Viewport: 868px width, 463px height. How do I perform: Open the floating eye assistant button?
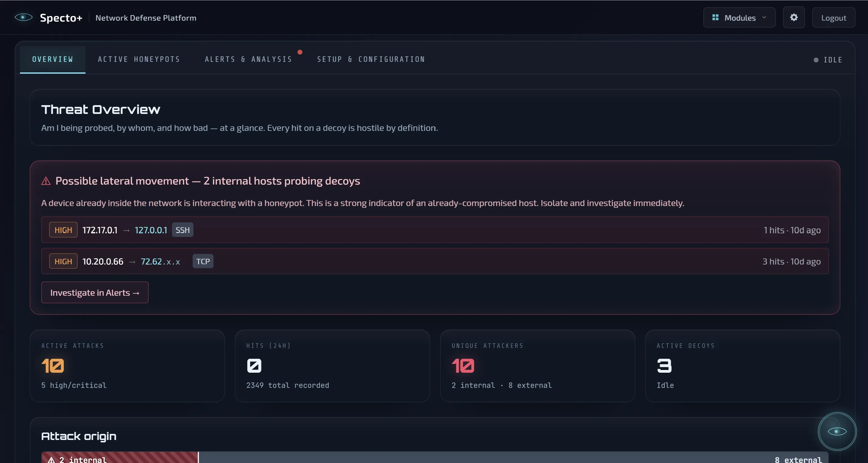click(837, 431)
